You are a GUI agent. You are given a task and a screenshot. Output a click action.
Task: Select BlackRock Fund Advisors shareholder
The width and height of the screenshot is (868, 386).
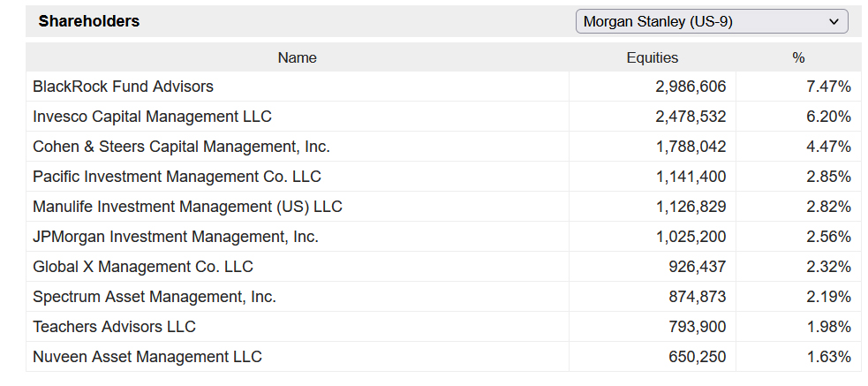pyautogui.click(x=123, y=87)
